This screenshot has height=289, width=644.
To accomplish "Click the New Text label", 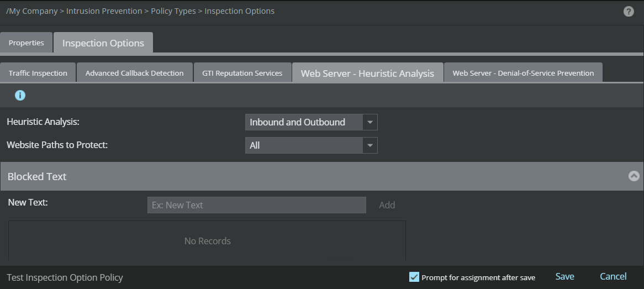I will click(28, 202).
